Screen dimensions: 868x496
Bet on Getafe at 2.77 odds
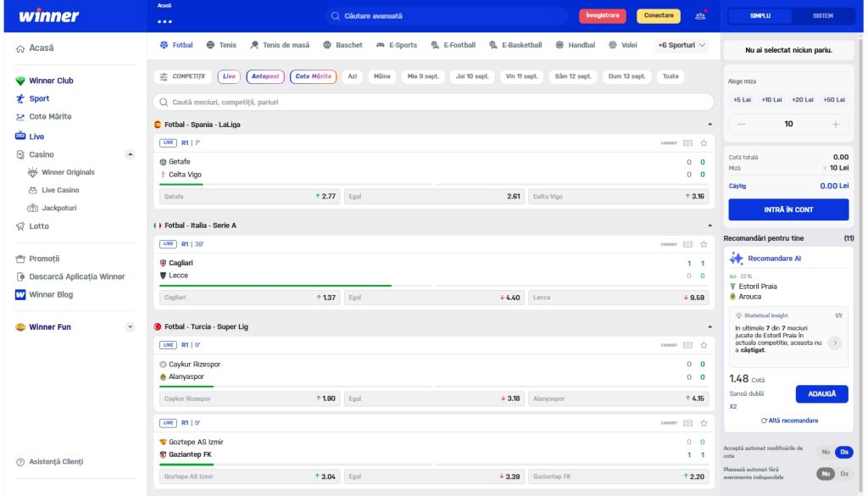(x=250, y=197)
